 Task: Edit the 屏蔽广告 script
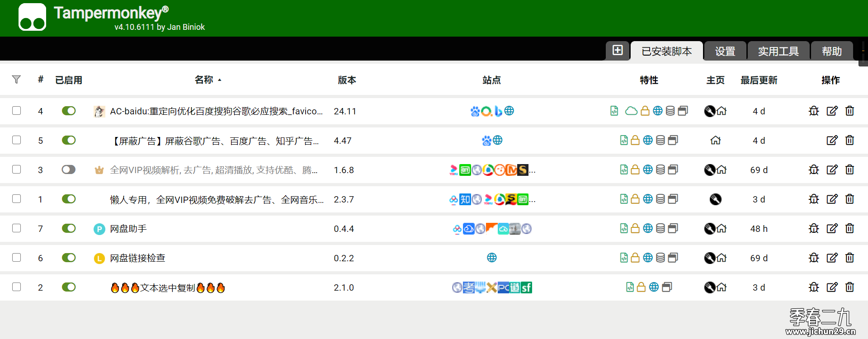pos(832,140)
